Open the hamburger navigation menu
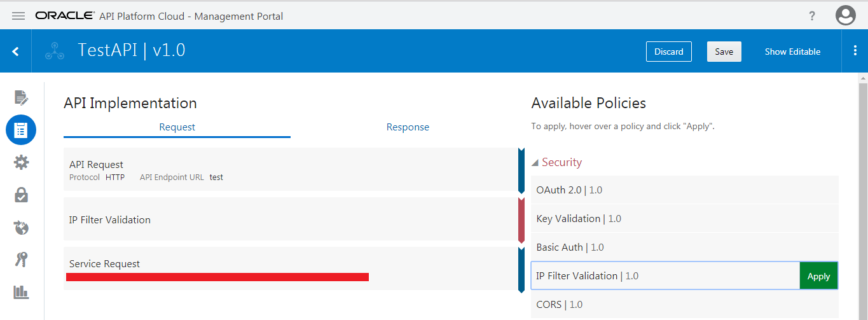The width and height of the screenshot is (868, 320). tap(18, 16)
